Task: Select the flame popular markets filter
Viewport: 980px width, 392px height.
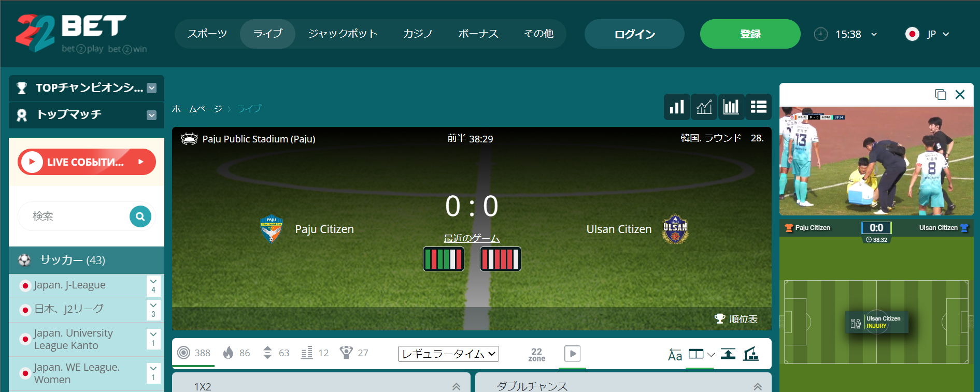Action: pos(236,353)
